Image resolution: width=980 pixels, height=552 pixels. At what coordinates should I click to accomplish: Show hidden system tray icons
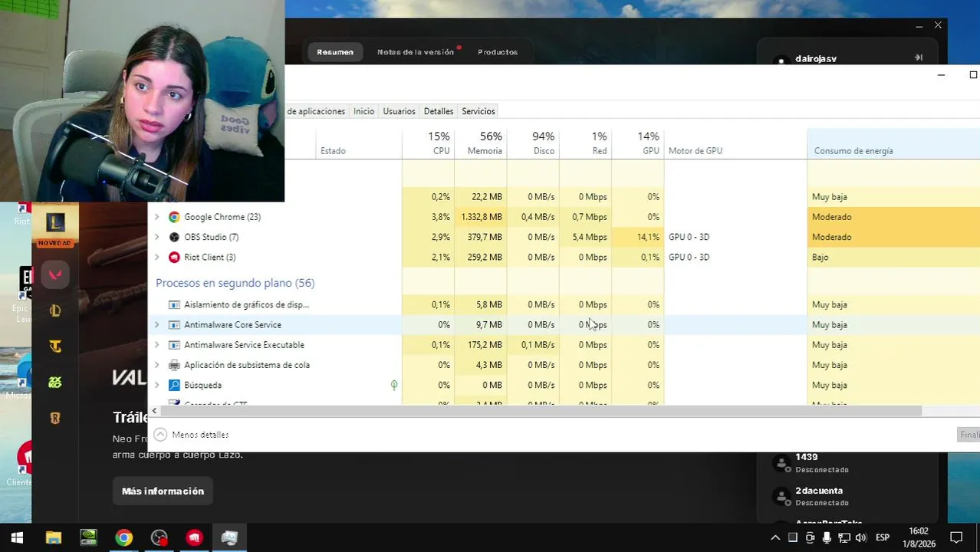coord(775,537)
